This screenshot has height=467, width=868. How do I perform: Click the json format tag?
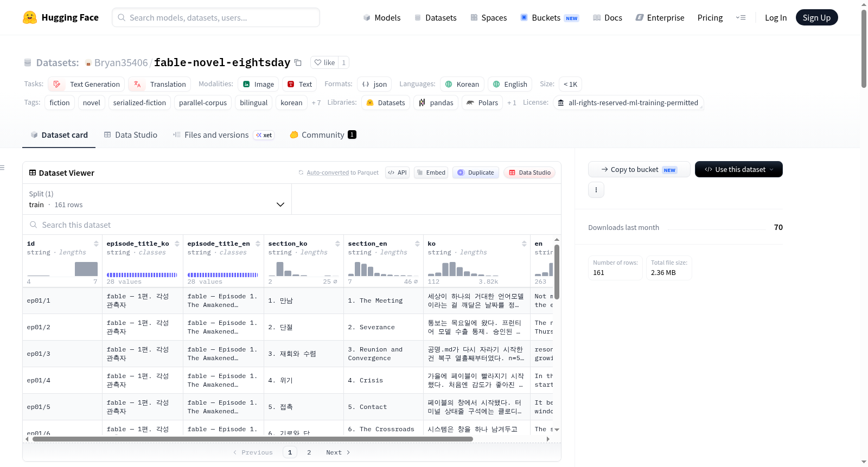click(374, 84)
